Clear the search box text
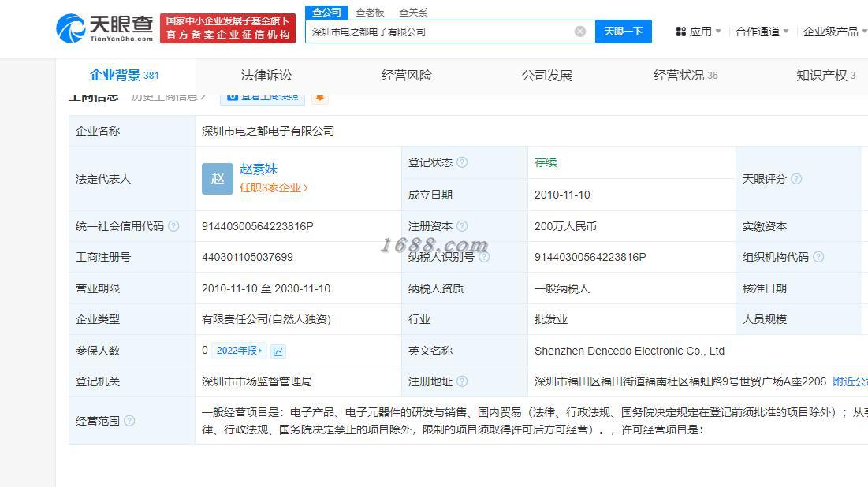 pyautogui.click(x=579, y=32)
